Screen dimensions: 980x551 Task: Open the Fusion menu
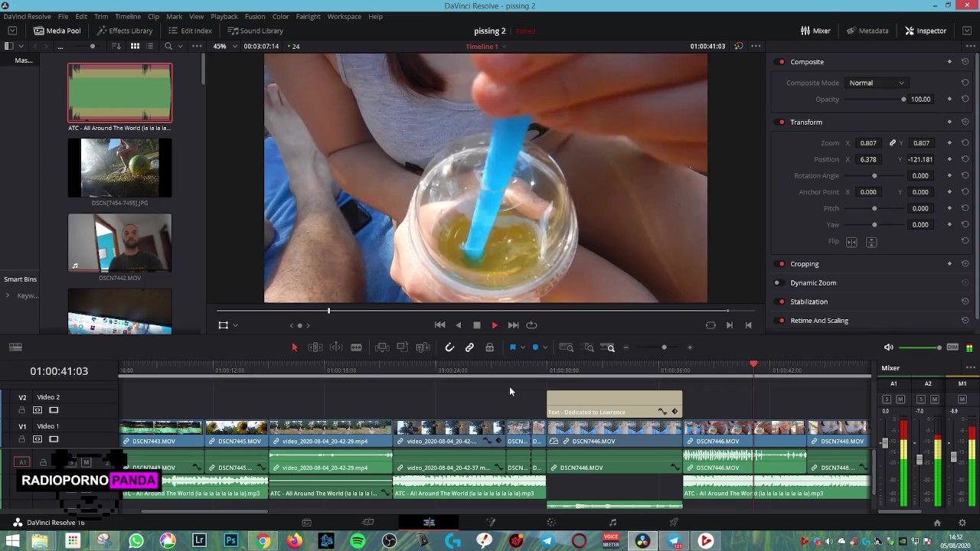click(x=255, y=16)
